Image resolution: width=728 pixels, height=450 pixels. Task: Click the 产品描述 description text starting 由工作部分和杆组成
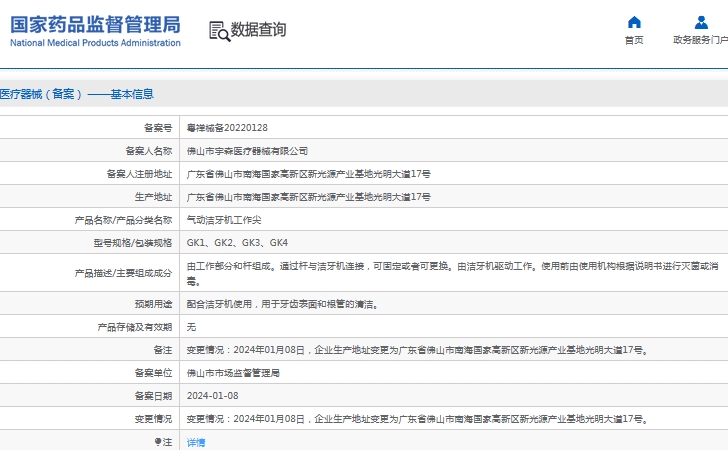(x=453, y=273)
